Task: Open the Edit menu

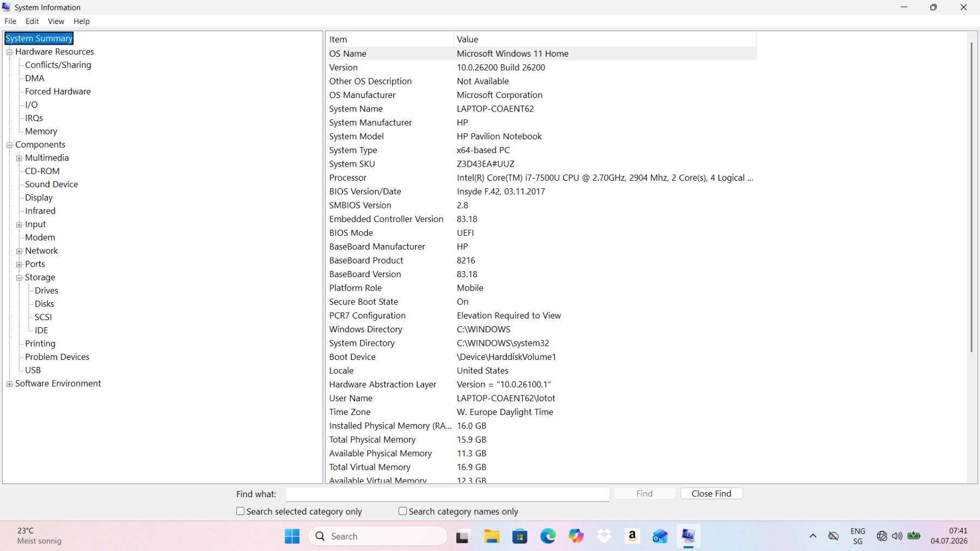Action: tap(32, 21)
